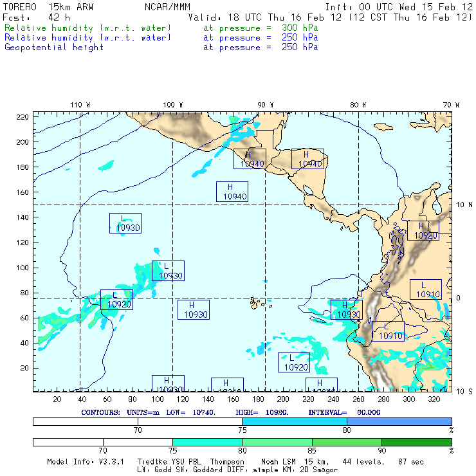Click the L 10930 marker nearest 100 W line
Screen dimensions: 476x476
tap(168, 271)
